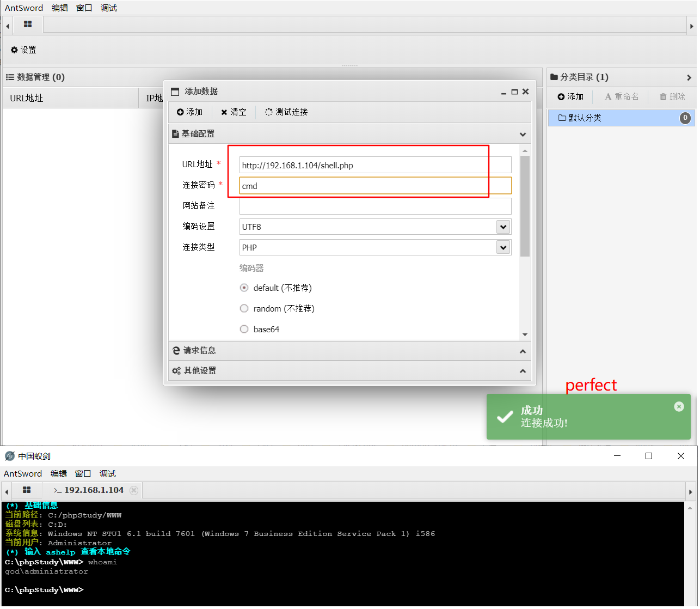This screenshot has width=700, height=609.
Task: Click the dialog scrollbar down arrow
Action: pyautogui.click(x=525, y=334)
